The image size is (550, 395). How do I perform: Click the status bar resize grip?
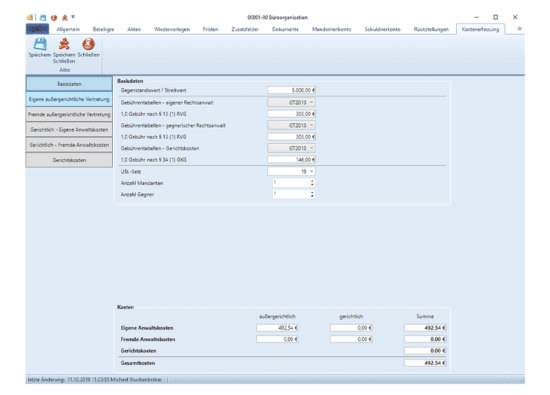(522, 380)
